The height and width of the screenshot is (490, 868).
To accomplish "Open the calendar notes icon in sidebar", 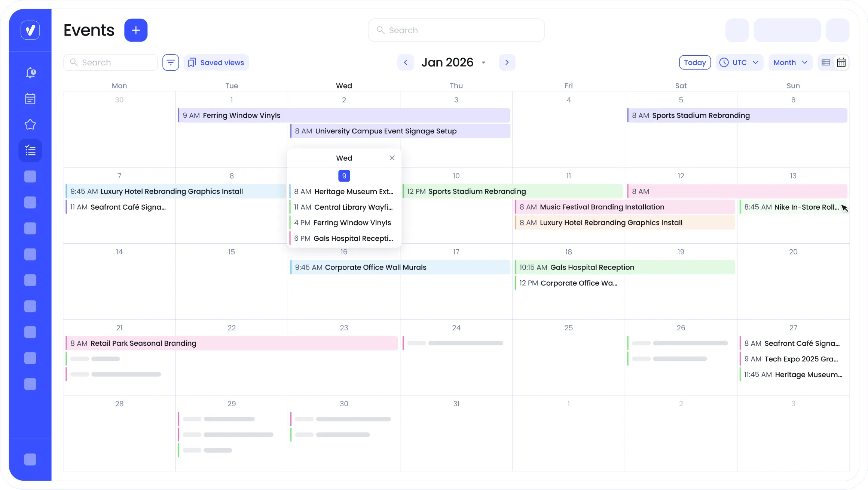I will (x=30, y=99).
